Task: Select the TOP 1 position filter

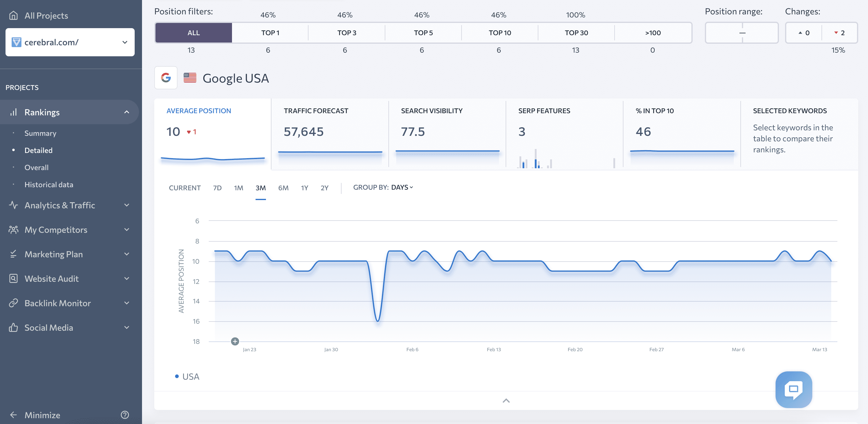Action: pyautogui.click(x=270, y=32)
